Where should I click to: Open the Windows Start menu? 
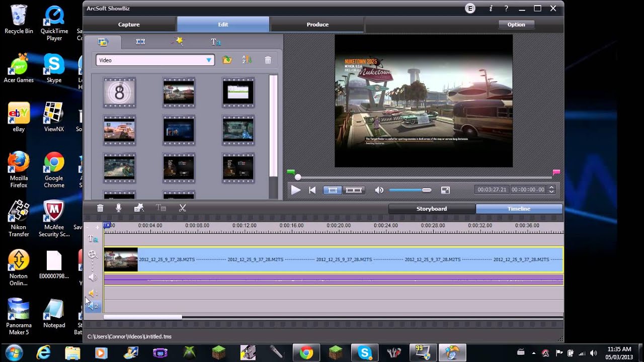14,352
